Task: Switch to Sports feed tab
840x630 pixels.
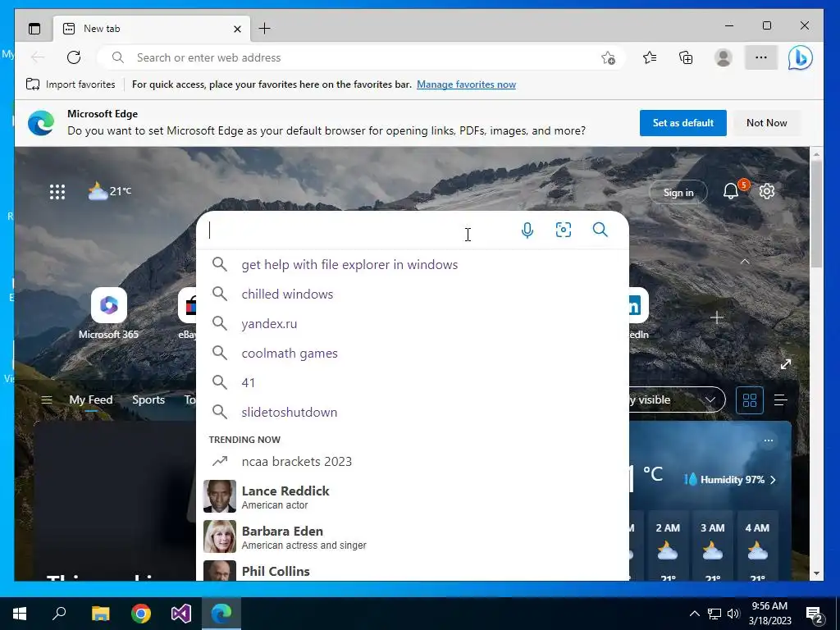Action: coord(148,399)
